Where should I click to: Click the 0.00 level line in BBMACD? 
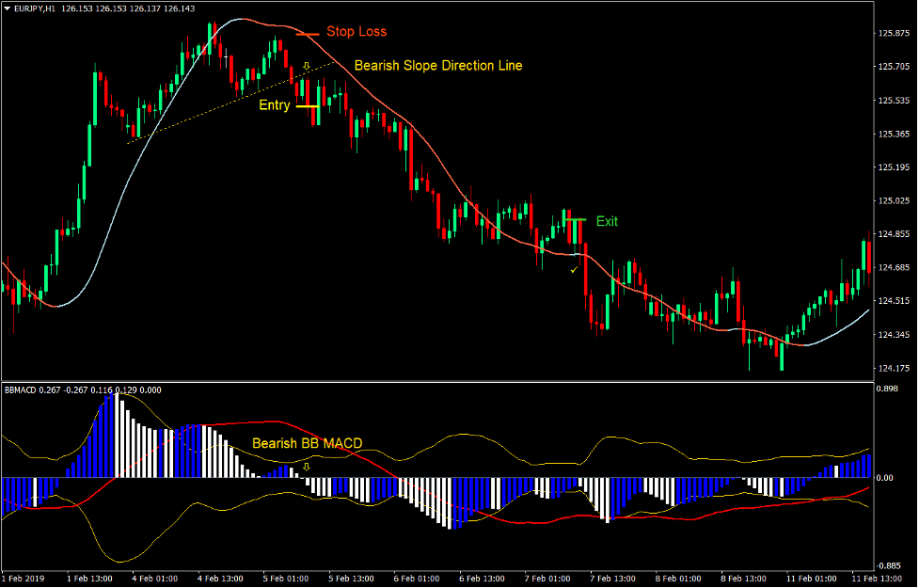[x=470, y=478]
